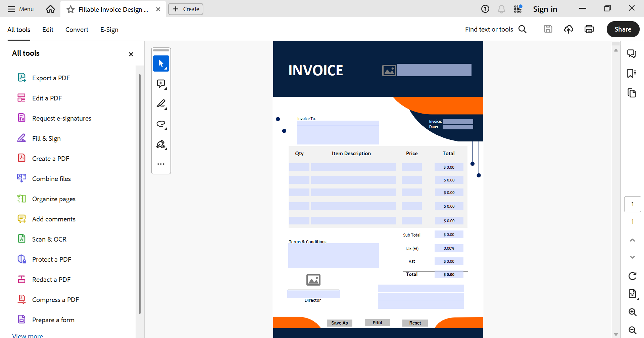Open the Add comment tool
The width and height of the screenshot is (644, 338).
[x=161, y=84]
